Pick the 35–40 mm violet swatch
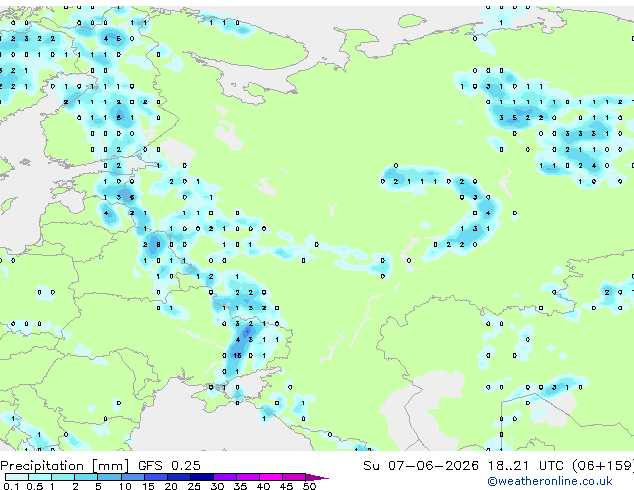Image resolution: width=634 pixels, height=490 pixels. (247, 477)
